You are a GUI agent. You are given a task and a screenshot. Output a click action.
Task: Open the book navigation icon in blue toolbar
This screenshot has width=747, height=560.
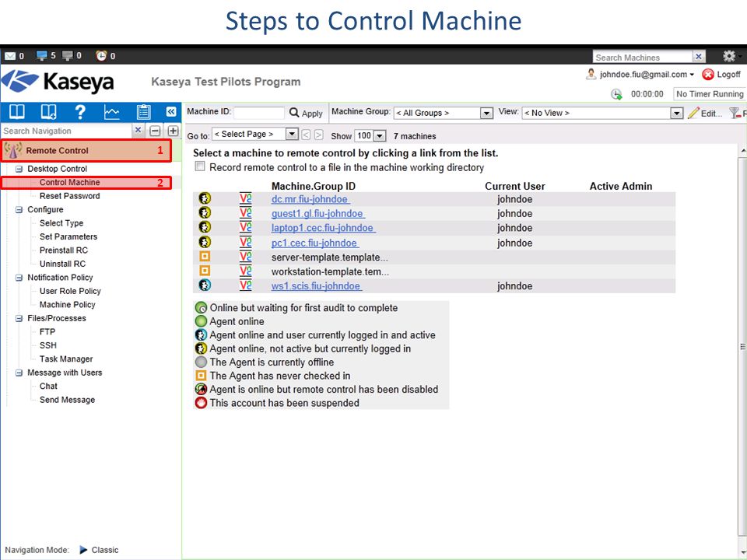point(17,111)
